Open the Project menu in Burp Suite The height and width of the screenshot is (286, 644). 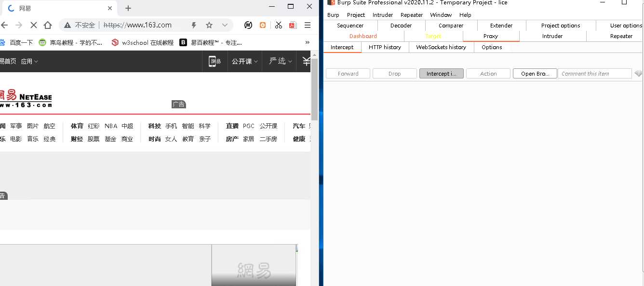coord(356,15)
